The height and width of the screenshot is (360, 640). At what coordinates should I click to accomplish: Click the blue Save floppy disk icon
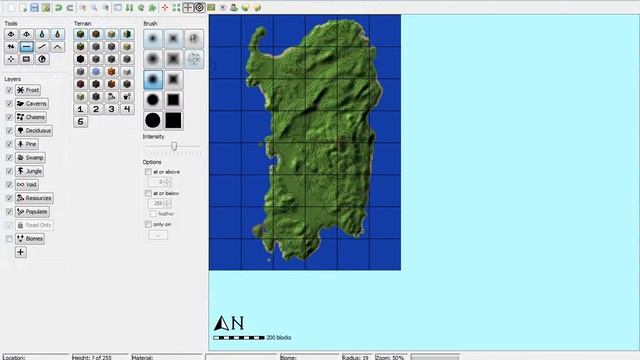click(x=34, y=7)
